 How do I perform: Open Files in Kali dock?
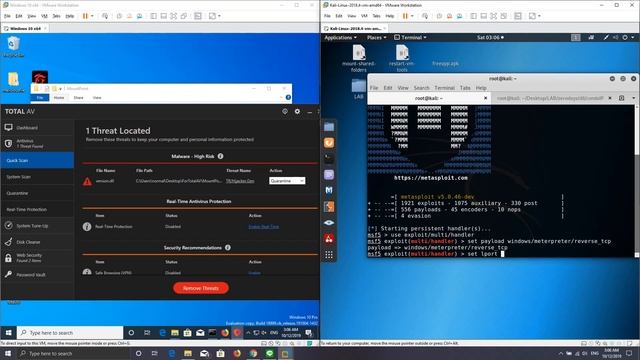pyautogui.click(x=329, y=127)
